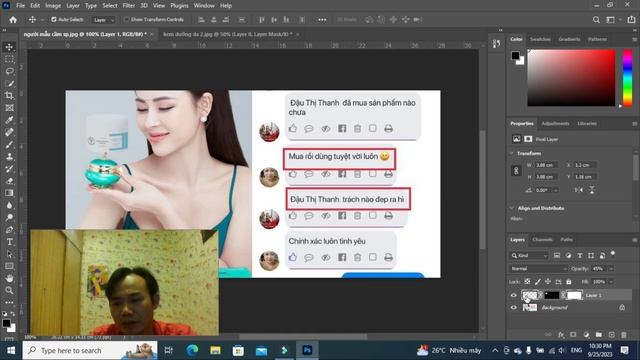Screen dimensions: 640x360
Task: Collapse Align and Distribute section
Action: pyautogui.click(x=512, y=208)
